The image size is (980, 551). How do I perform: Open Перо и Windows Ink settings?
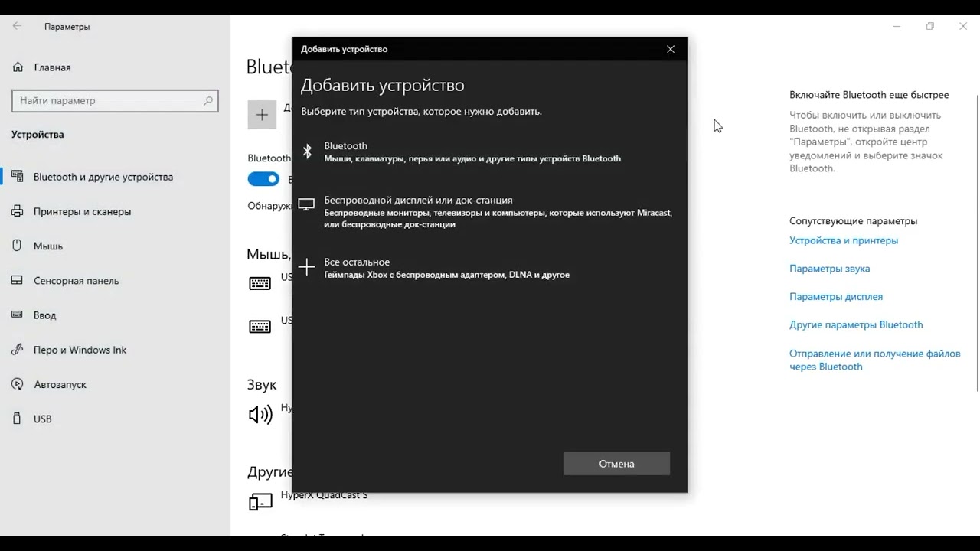pos(80,350)
